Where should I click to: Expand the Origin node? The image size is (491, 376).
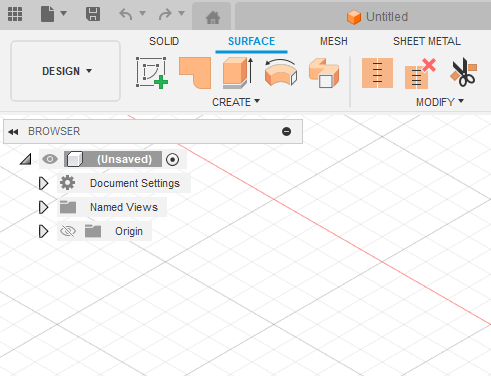click(43, 231)
